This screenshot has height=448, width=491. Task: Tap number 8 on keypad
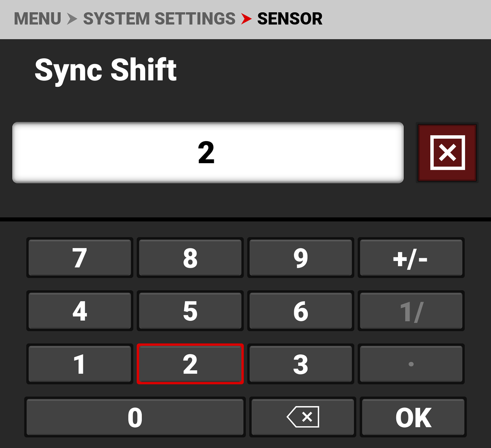click(190, 258)
